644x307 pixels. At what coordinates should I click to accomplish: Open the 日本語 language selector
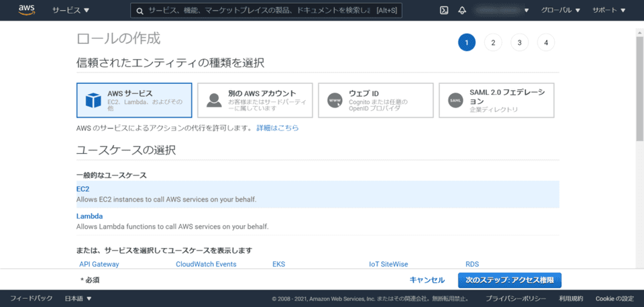coord(78,298)
